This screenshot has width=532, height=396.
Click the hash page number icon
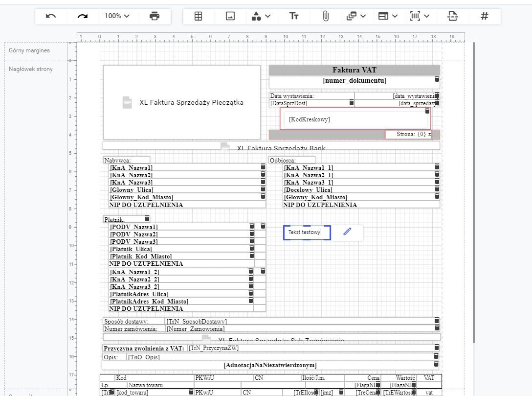coord(485,16)
